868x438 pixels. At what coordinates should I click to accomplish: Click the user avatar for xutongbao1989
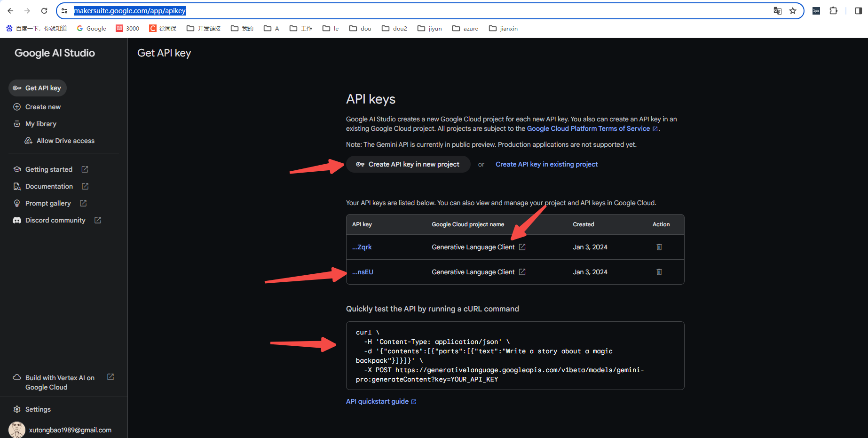17,430
